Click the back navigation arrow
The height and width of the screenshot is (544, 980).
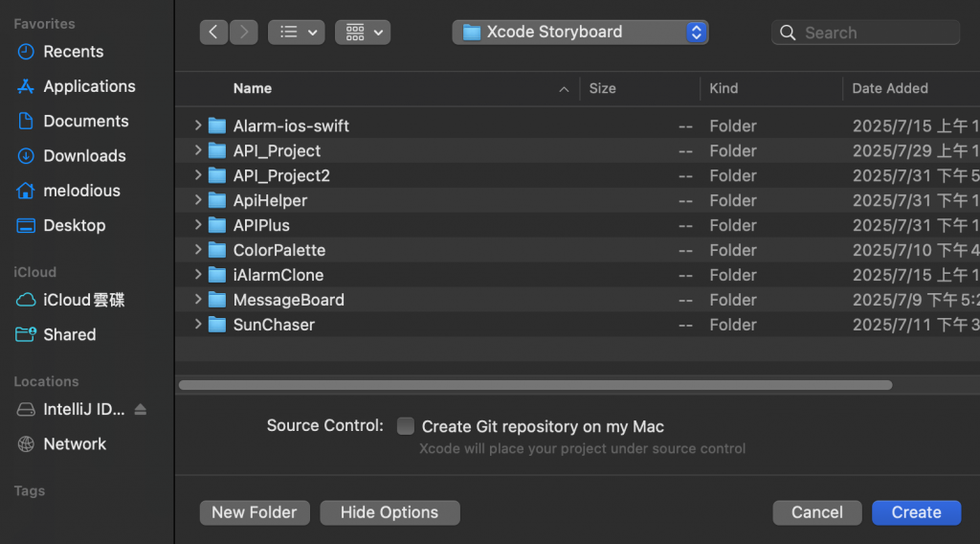212,33
